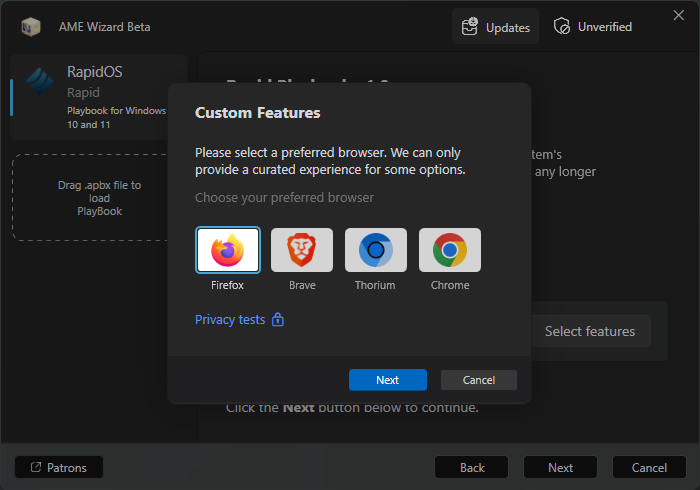The image size is (700, 490).
Task: Choose the Brave browser icon
Action: coord(302,250)
